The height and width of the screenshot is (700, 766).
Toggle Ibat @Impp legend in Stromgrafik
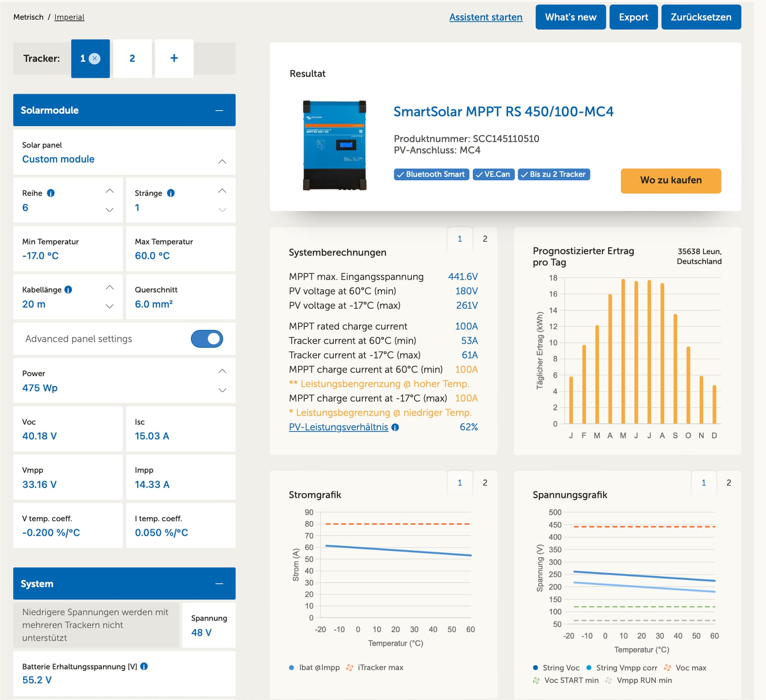pos(314,667)
